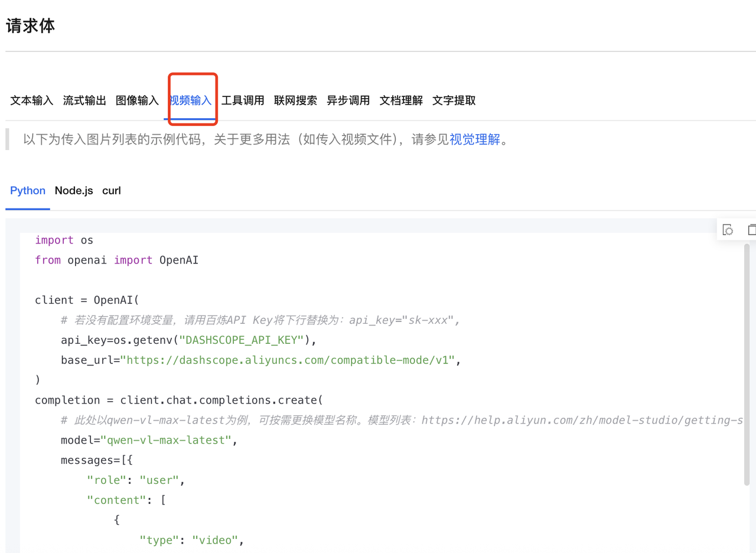Click the "DASHSCOPE_API_KEY" string in code
The image size is (756, 553).
pyautogui.click(x=242, y=340)
